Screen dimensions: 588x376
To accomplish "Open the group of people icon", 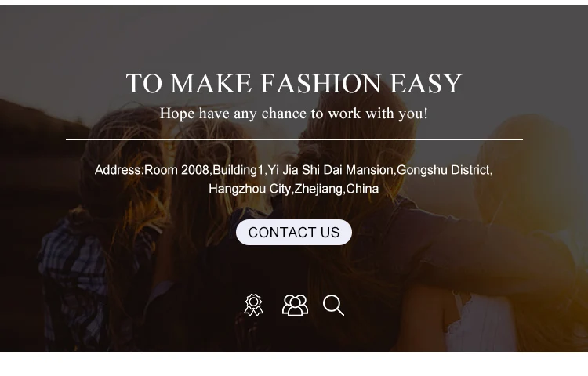I will (x=295, y=305).
